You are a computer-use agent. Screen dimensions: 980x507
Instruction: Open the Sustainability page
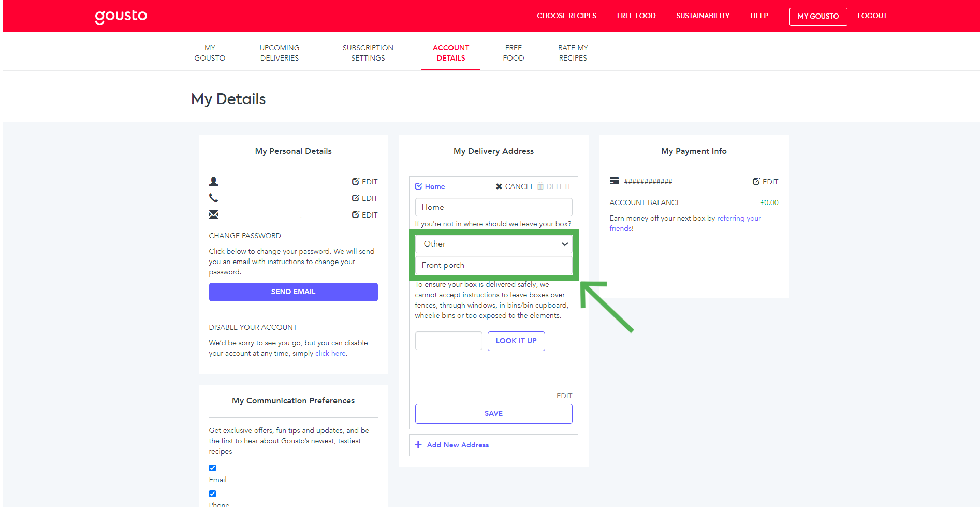[703, 16]
